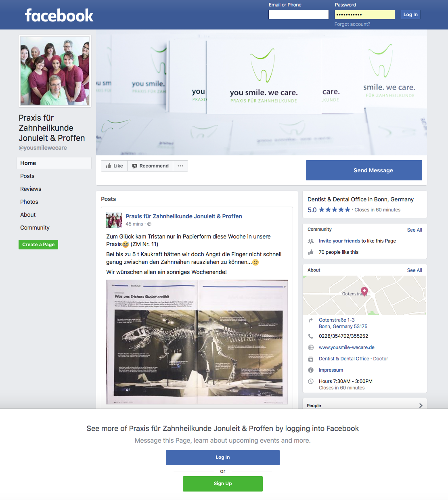This screenshot has width=448, height=500.
Task: Open the three-dots more options menu
Action: pos(180,166)
